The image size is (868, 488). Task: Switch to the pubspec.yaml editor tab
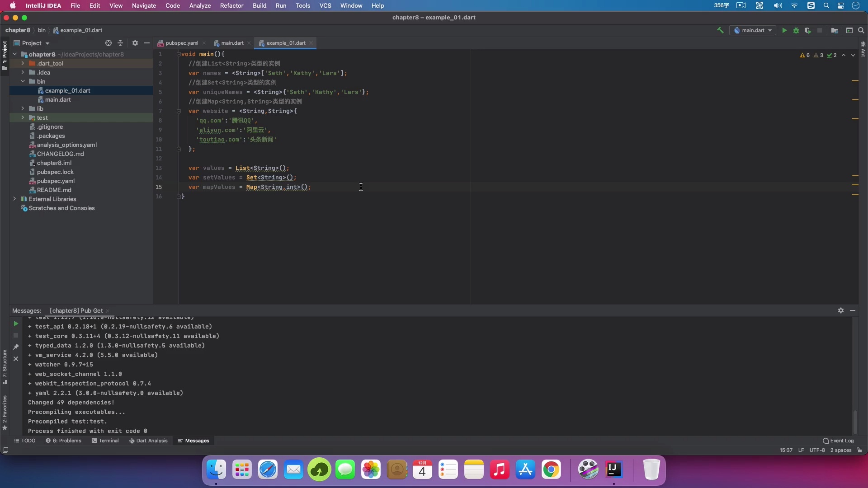point(181,43)
